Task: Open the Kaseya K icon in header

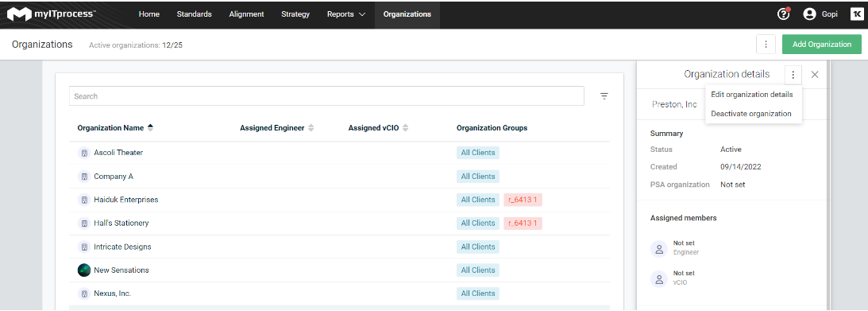Action: pyautogui.click(x=856, y=14)
